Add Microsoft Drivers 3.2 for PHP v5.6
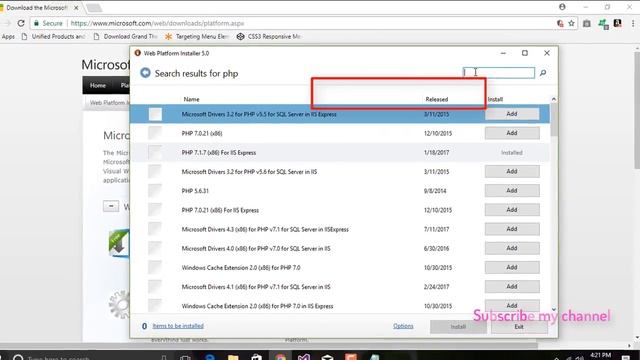The width and height of the screenshot is (640, 360). click(512, 171)
